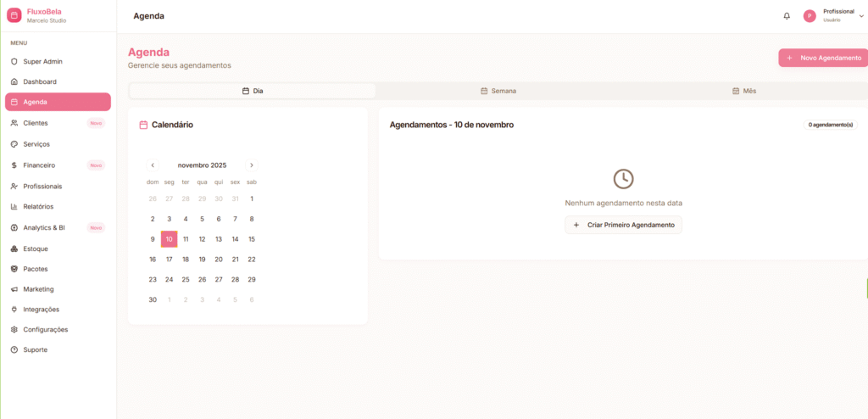Open Financeiro in the sidebar
The image size is (868, 419).
(39, 165)
